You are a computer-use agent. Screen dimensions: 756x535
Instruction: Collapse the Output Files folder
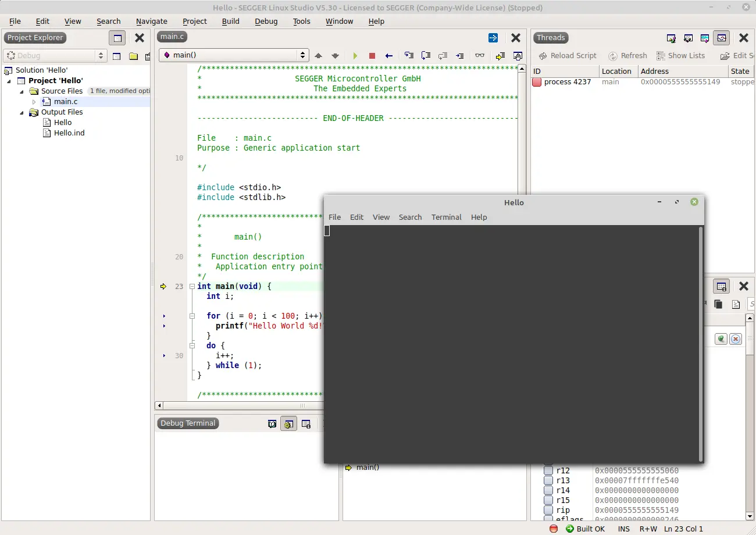tap(22, 112)
